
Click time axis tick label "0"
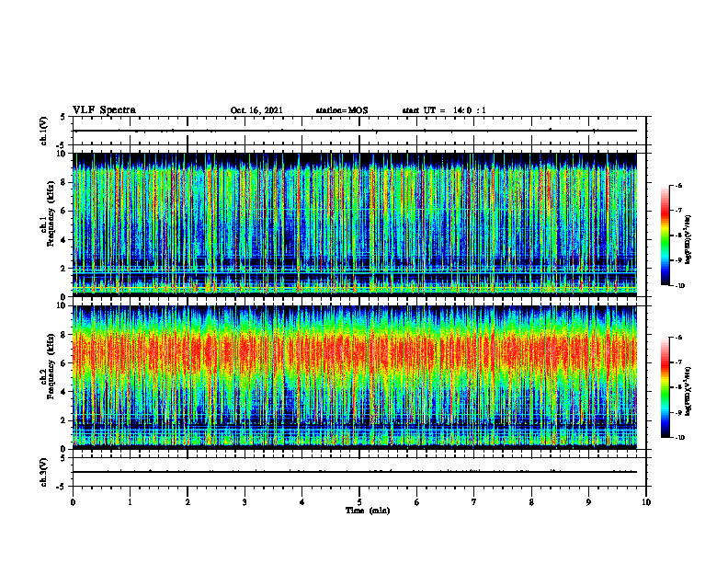(73, 502)
